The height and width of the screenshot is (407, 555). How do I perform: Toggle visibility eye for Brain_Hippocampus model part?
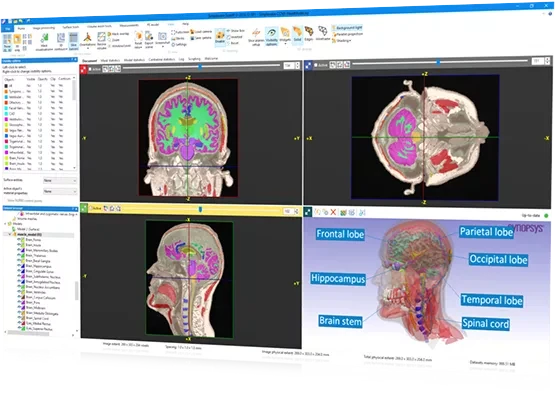pyautogui.click(x=19, y=266)
